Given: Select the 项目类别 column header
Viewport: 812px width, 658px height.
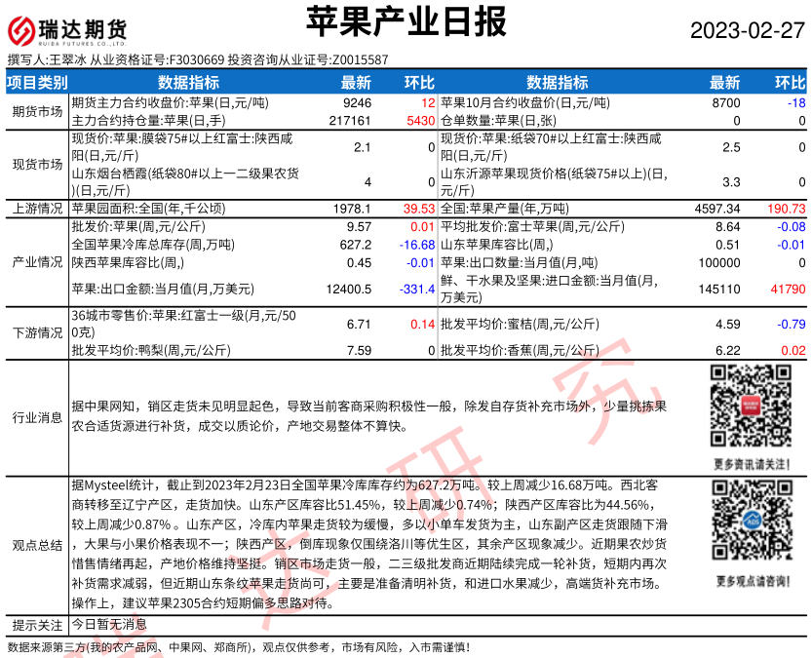Looking at the screenshot, I should click(37, 83).
